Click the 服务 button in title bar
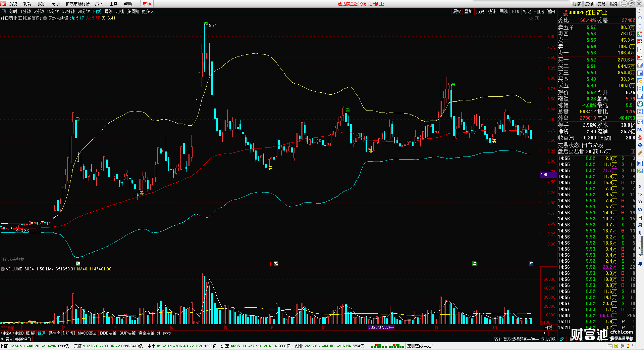The width and height of the screenshot is (644, 350). 614,4
